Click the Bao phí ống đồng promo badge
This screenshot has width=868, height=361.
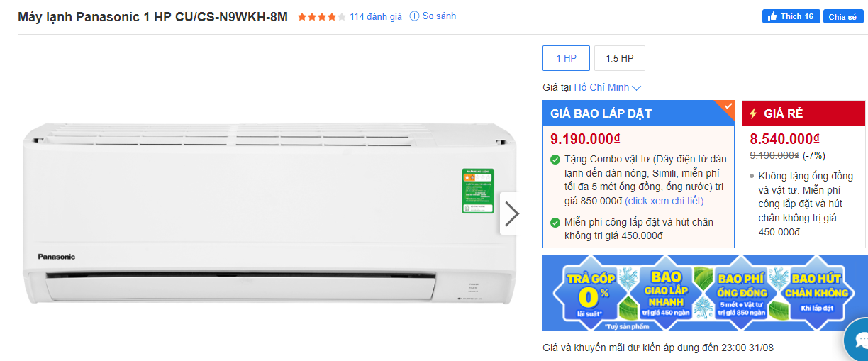(742, 294)
